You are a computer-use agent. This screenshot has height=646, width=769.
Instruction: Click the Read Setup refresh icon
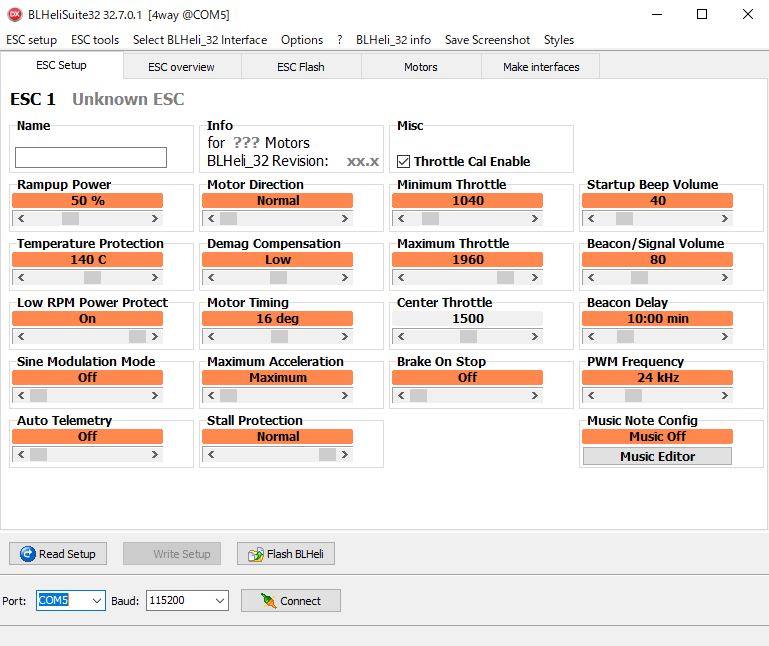pos(27,554)
